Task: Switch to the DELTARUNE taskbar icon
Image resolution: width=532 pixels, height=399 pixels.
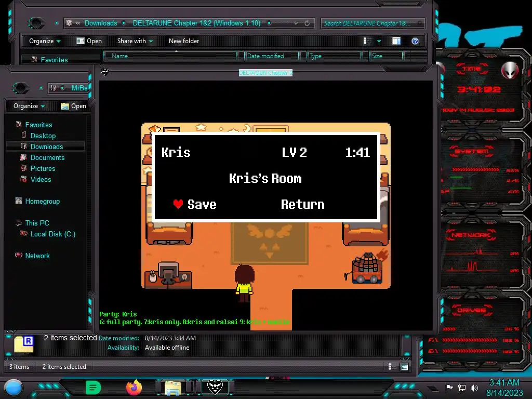Action: coord(215,387)
